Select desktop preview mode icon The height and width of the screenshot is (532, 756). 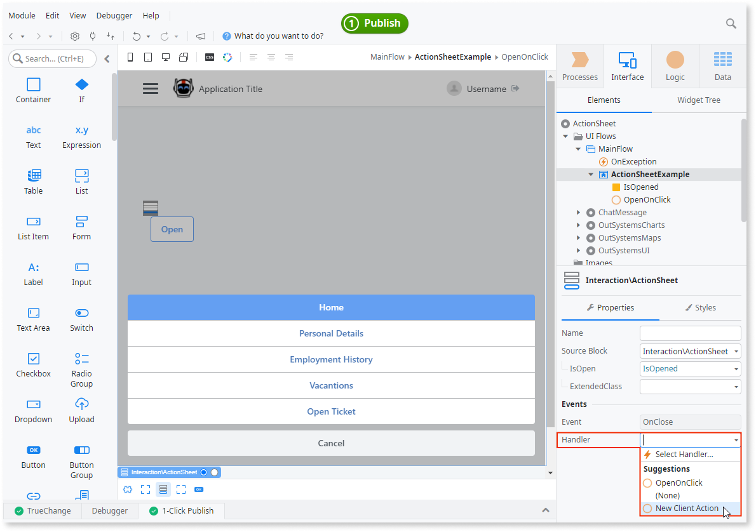(x=165, y=57)
